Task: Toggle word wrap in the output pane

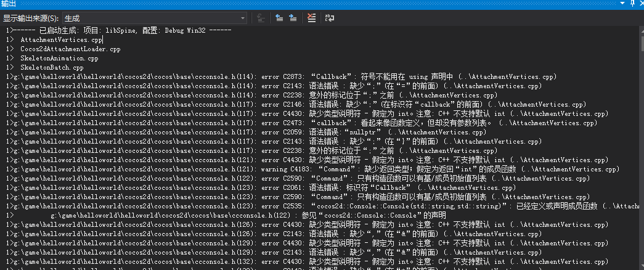Action: pyautogui.click(x=330, y=18)
